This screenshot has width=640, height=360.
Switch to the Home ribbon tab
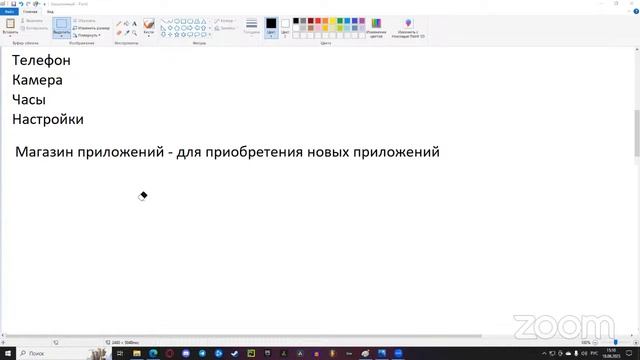coord(30,12)
